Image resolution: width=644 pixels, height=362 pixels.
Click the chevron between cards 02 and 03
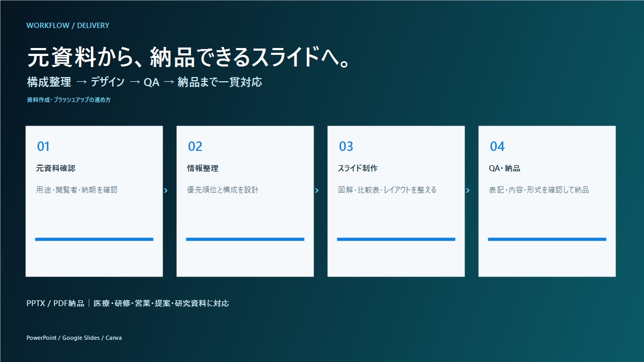click(x=317, y=190)
